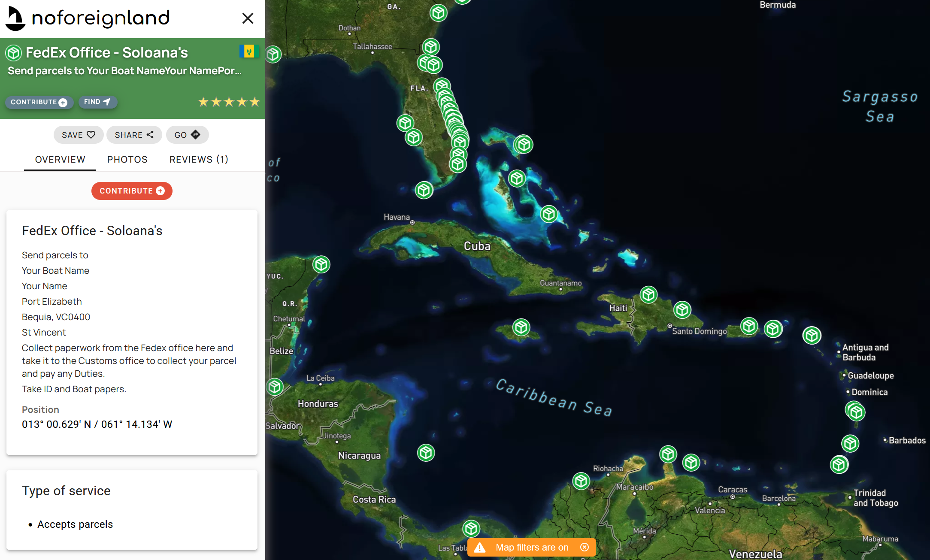This screenshot has height=560, width=930.
Task: Click the Havana city label
Action: click(397, 217)
